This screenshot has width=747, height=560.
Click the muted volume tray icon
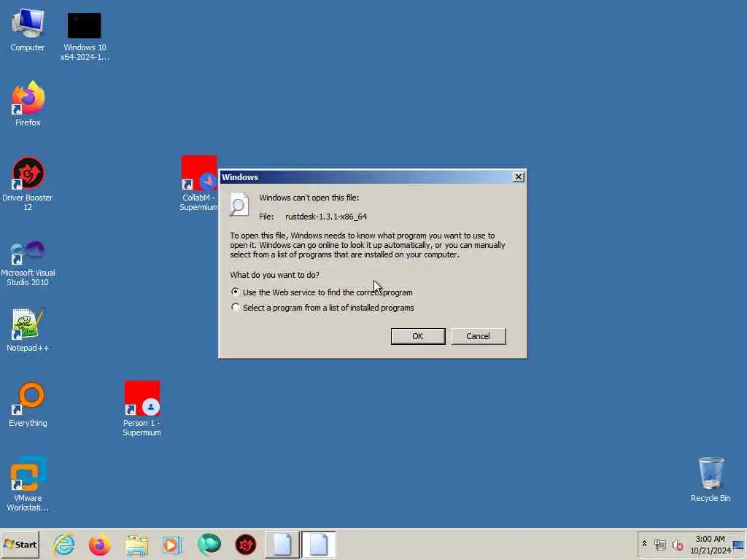pos(677,545)
